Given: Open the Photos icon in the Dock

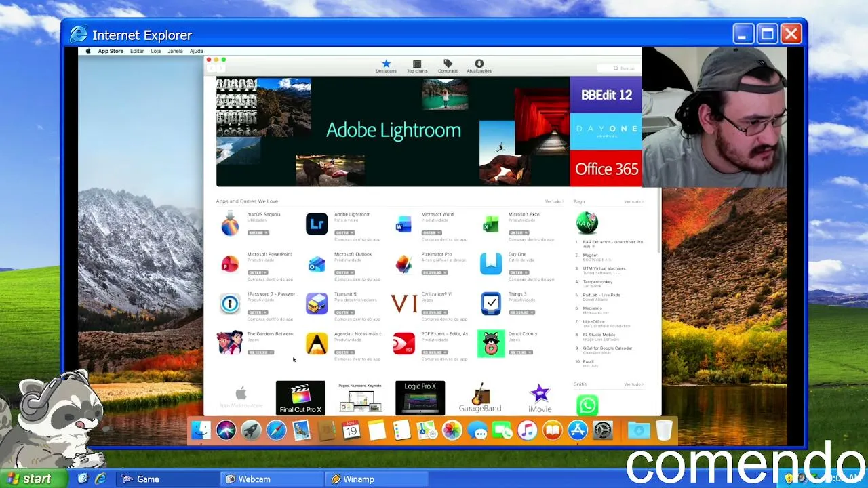Looking at the screenshot, I should coord(452,430).
